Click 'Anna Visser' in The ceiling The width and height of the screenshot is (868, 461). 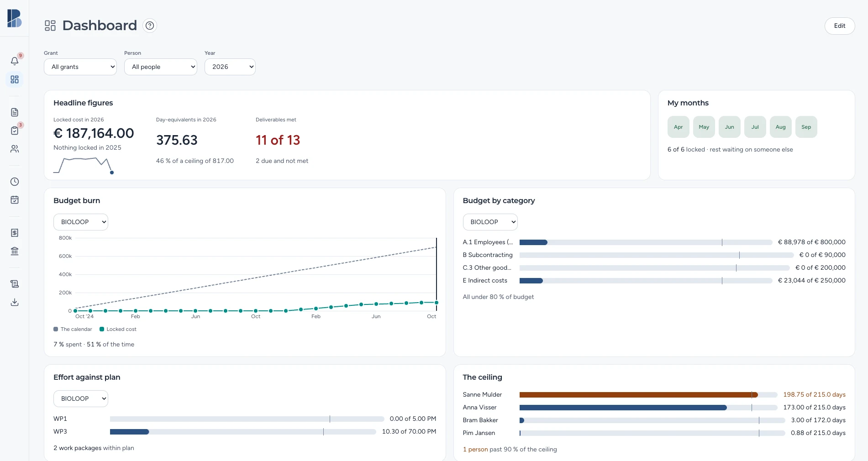click(x=479, y=407)
